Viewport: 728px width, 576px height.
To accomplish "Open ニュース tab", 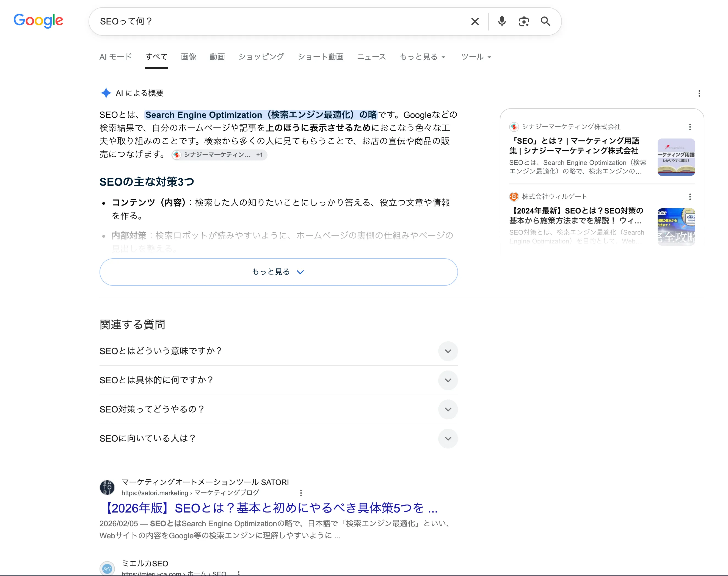I will pos(371,57).
